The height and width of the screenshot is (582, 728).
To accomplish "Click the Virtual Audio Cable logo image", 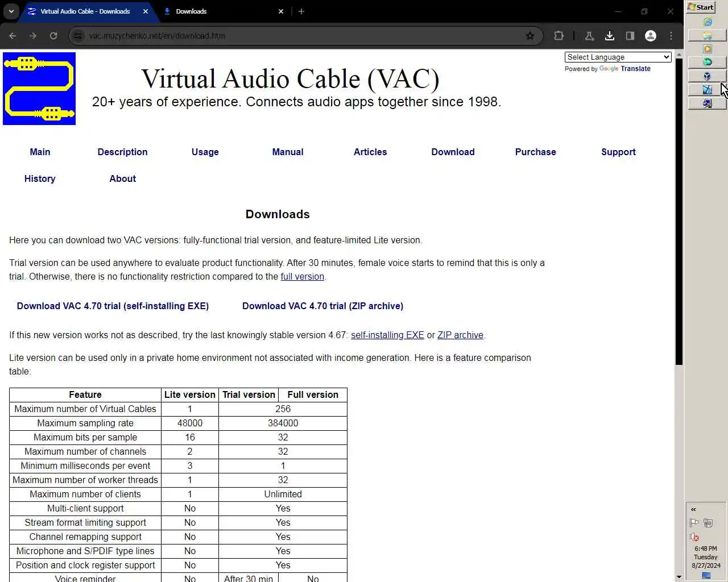I will click(x=39, y=89).
